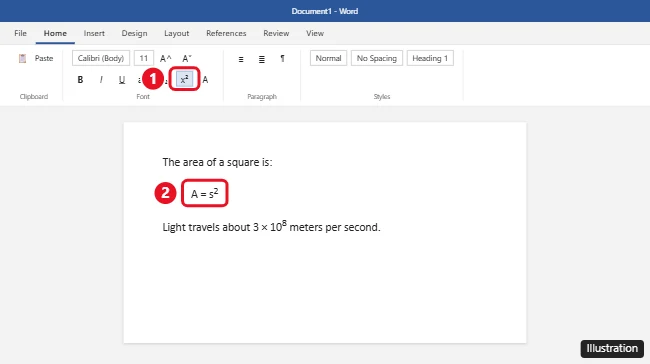Image resolution: width=650 pixels, height=364 pixels.
Task: Click the Paste clipboard button
Action: tap(36, 58)
